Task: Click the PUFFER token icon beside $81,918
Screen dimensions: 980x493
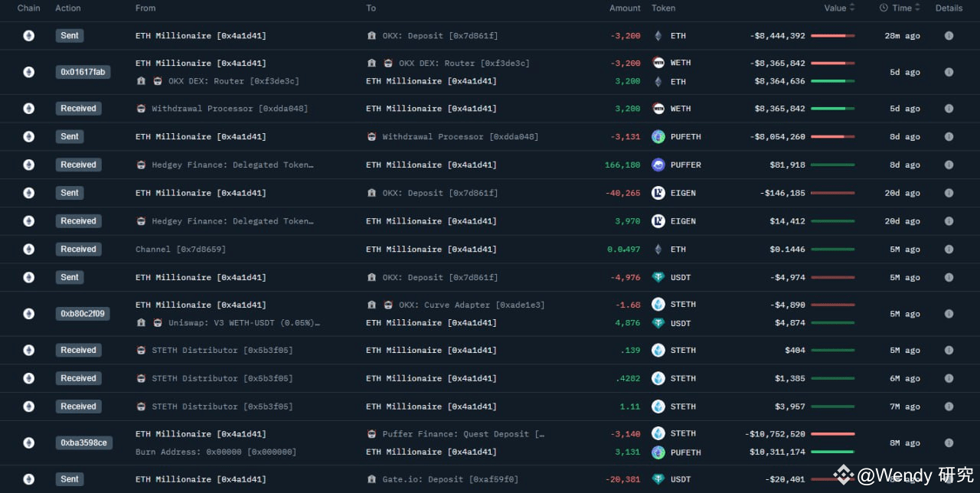Action: pyautogui.click(x=658, y=165)
